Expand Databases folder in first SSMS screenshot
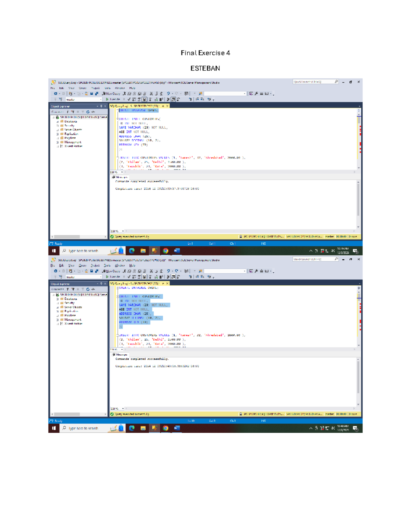411x532 pixels. pyautogui.click(x=58, y=122)
